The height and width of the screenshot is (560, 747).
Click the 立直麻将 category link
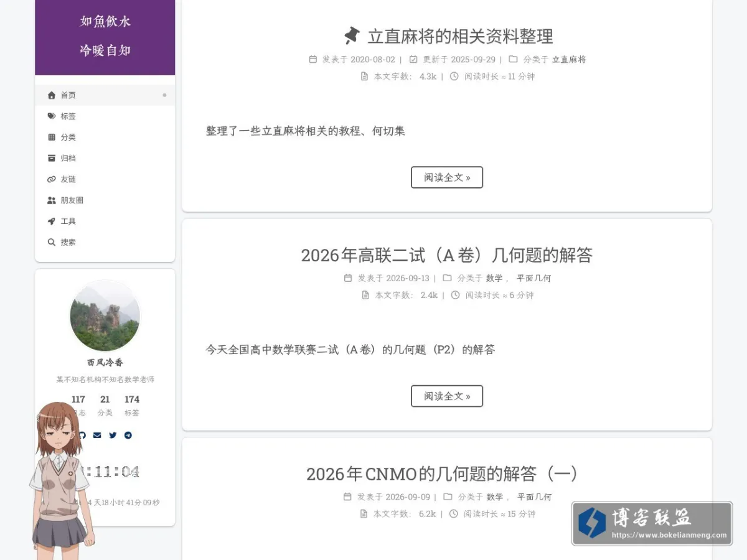click(569, 60)
